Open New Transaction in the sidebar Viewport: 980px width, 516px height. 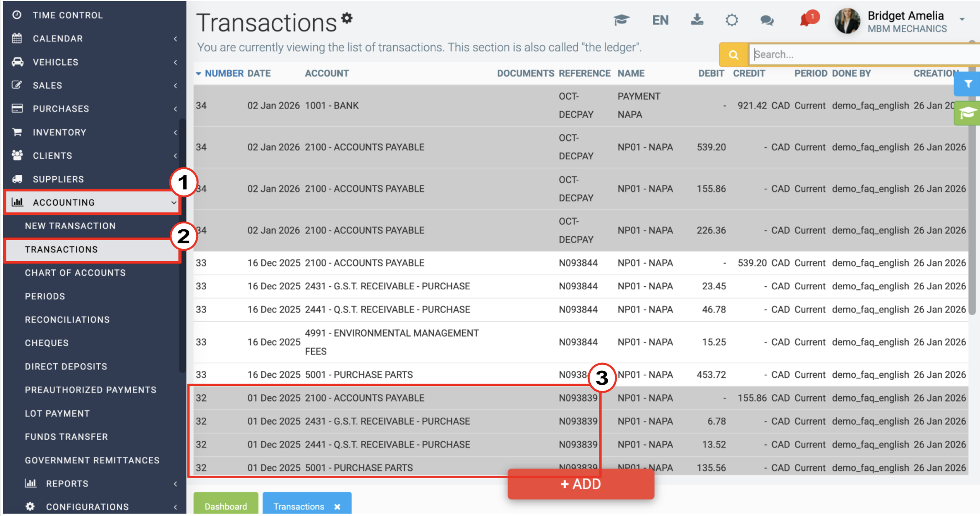click(70, 226)
